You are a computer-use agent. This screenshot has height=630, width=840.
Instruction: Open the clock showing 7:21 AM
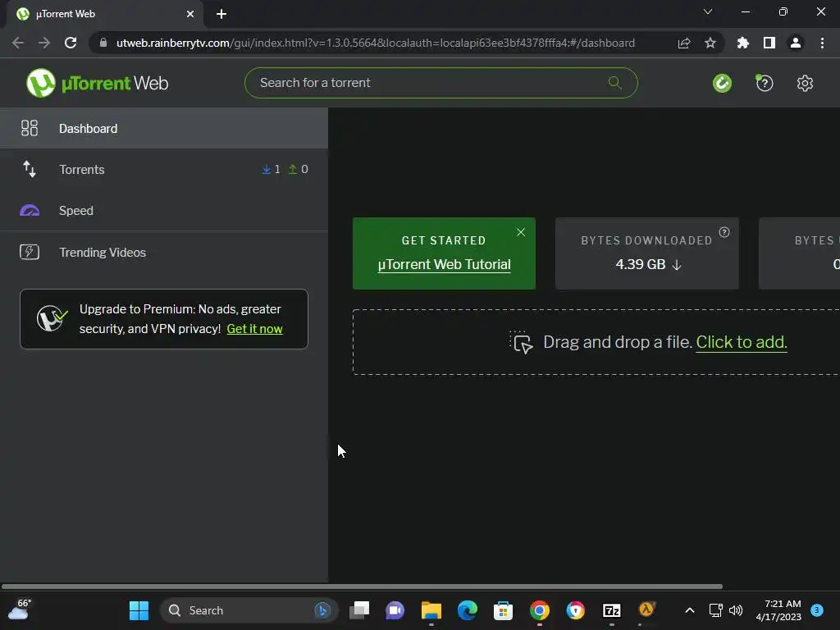tap(778, 610)
